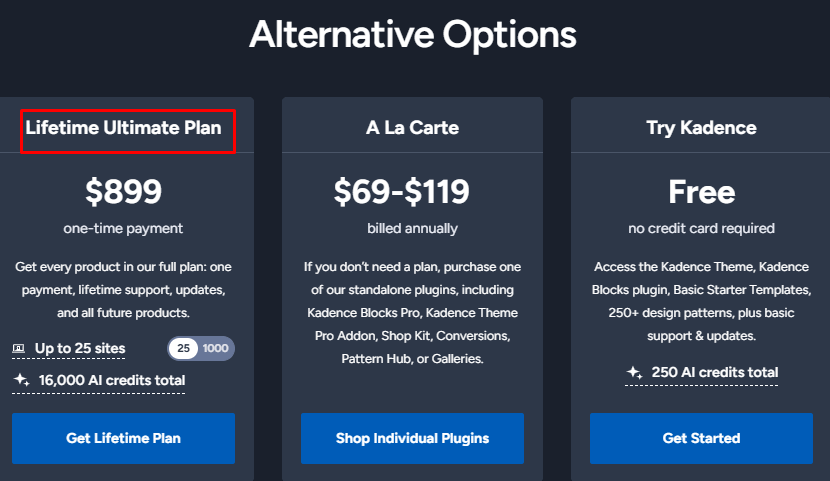Click the Get Started button
The image size is (830, 481).
tap(701, 438)
